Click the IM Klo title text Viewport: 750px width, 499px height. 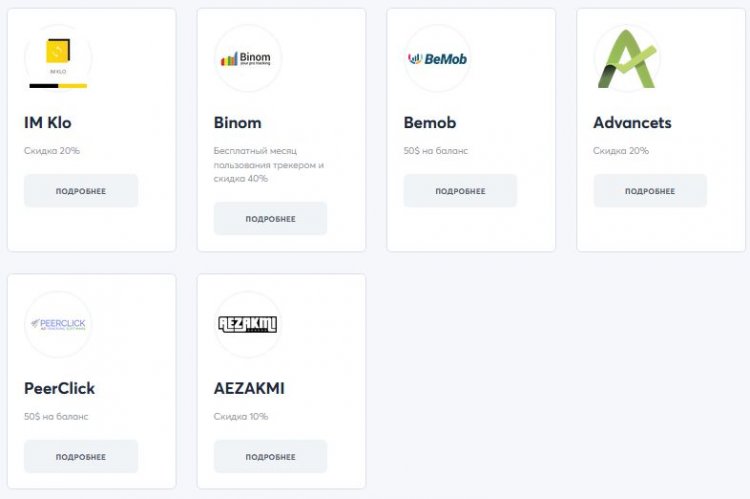coord(48,123)
